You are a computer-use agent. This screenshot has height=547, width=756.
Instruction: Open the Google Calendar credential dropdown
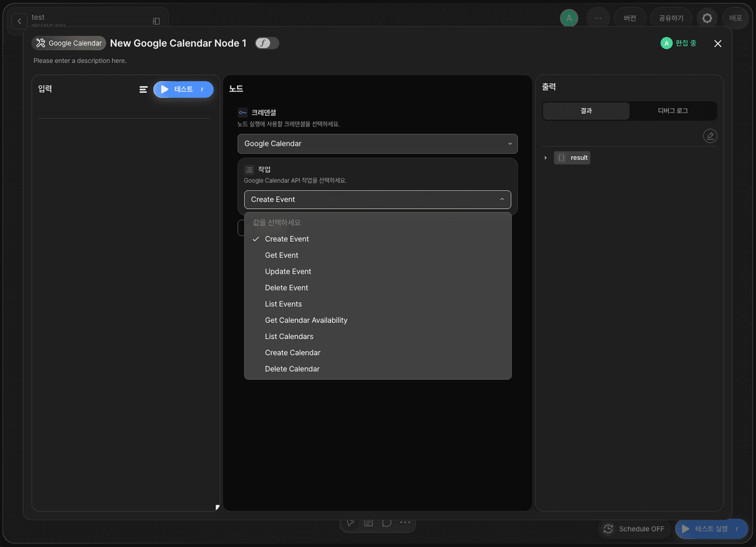pyautogui.click(x=378, y=144)
